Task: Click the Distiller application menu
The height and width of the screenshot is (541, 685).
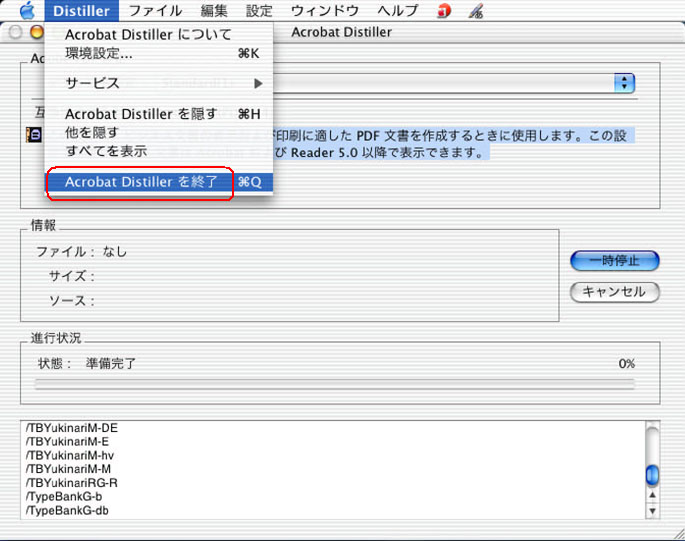Action: coord(81,10)
